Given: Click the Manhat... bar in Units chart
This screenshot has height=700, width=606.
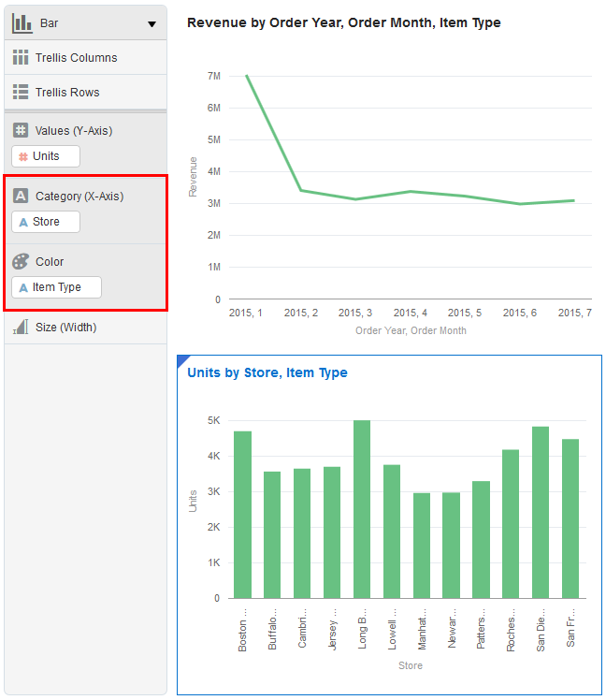Looking at the screenshot, I should click(x=422, y=546).
